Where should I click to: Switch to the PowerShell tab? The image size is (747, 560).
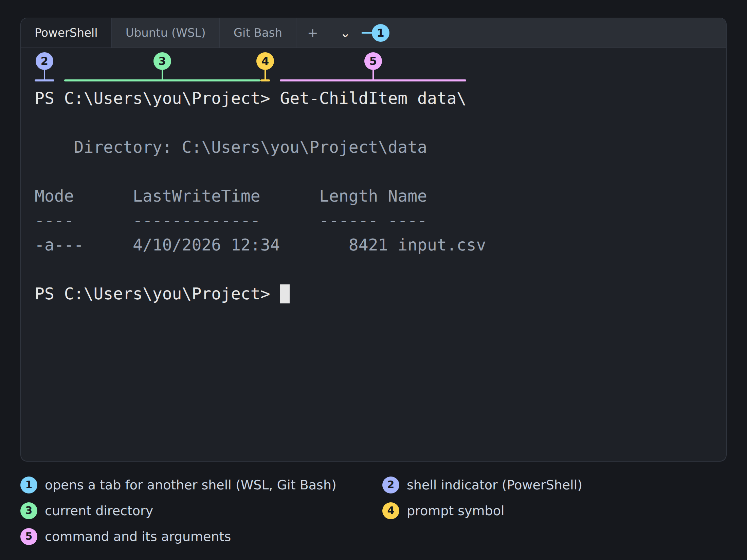pyautogui.click(x=66, y=33)
